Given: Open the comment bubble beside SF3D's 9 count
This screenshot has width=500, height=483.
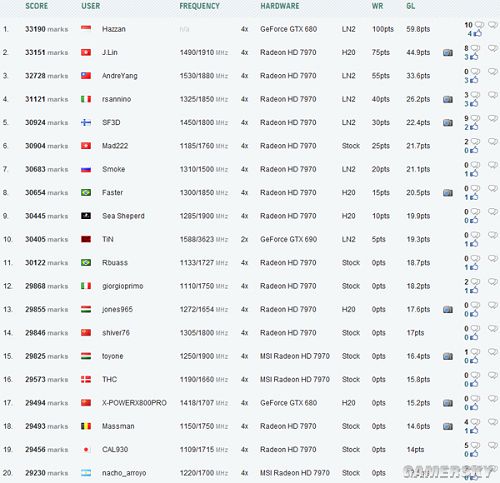Looking at the screenshot, I should click(x=476, y=118).
